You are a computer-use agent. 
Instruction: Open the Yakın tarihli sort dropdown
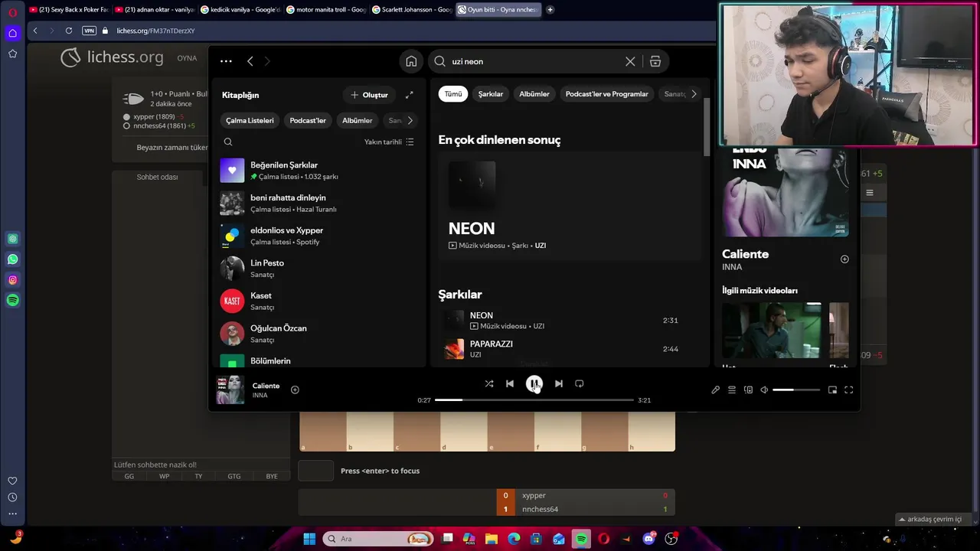389,142
